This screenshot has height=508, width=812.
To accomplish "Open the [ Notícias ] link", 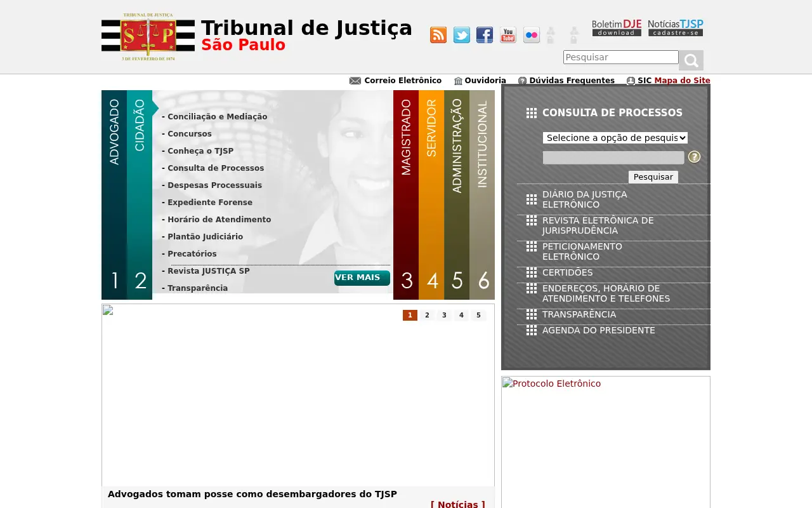I will coord(458,504).
